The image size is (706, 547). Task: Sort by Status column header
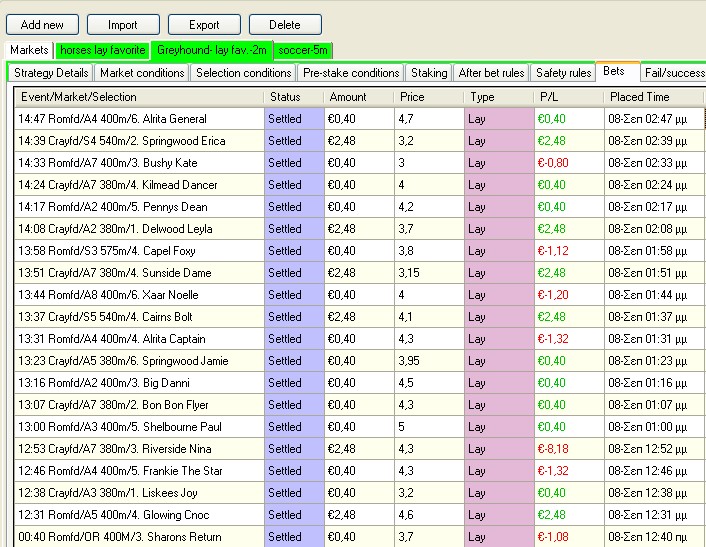294,97
